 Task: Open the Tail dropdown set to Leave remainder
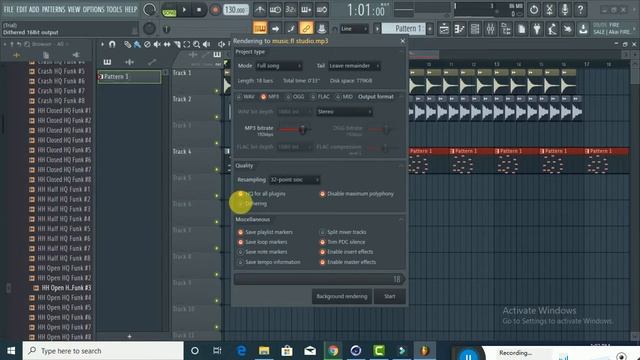(354, 66)
